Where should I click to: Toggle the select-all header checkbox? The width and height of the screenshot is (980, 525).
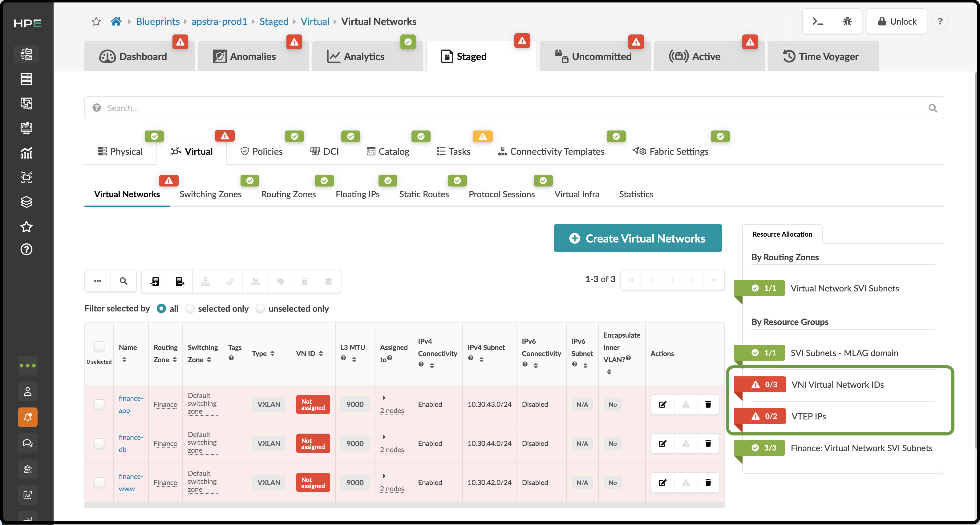click(99, 346)
